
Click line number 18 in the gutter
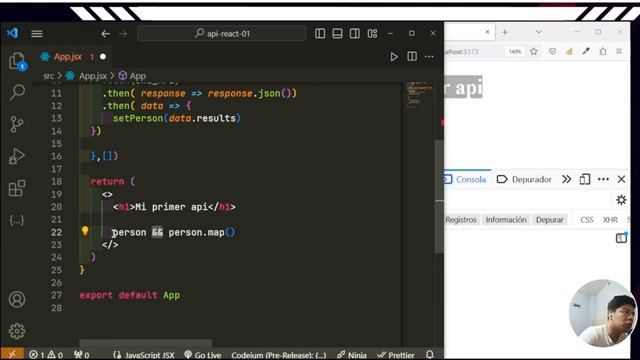tap(57, 182)
